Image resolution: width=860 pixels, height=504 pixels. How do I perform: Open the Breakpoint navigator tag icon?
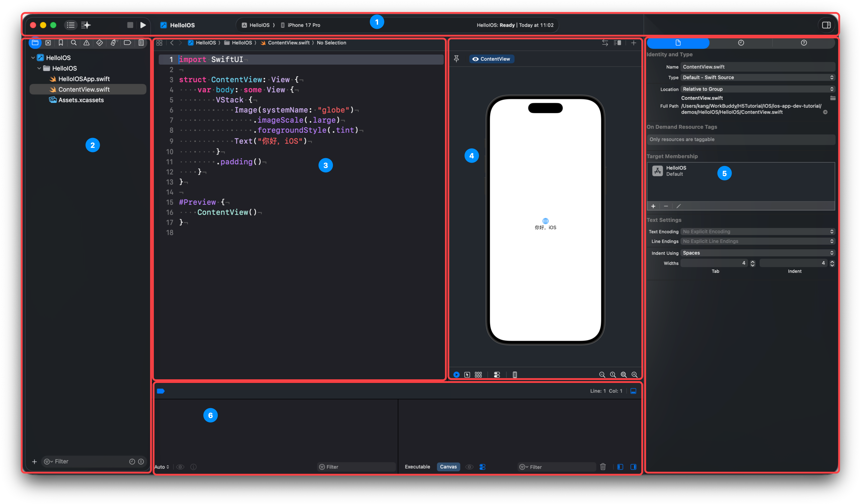point(127,43)
